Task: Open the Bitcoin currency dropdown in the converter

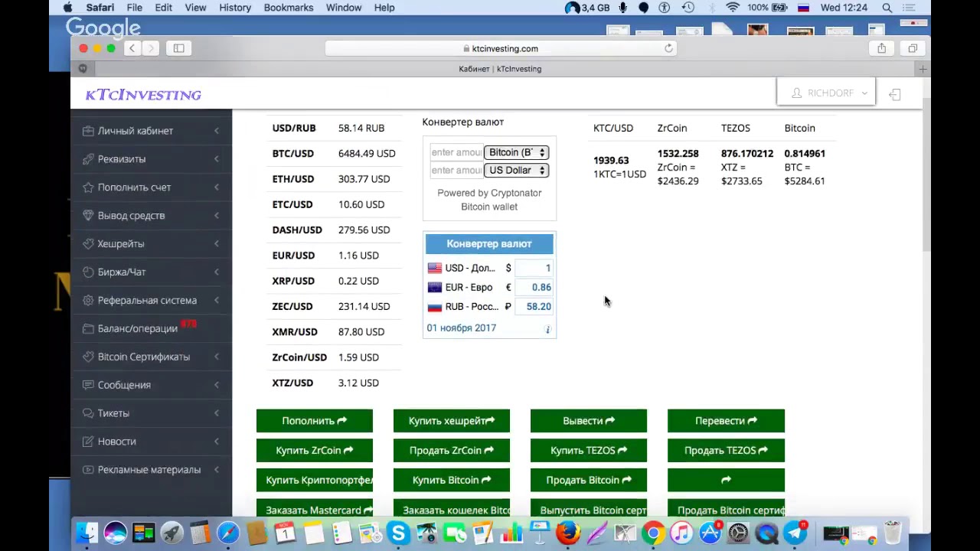Action: coord(516,152)
